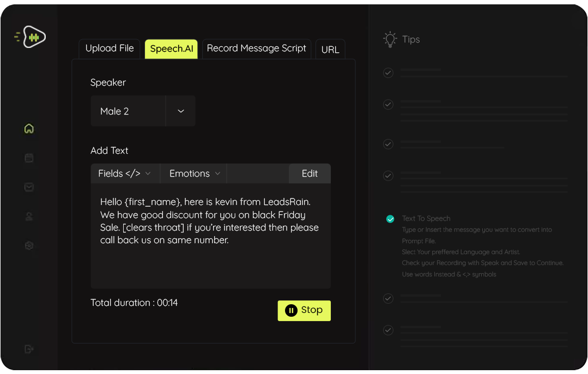
Task: Toggle the last tip checkmark
Action: click(x=388, y=330)
